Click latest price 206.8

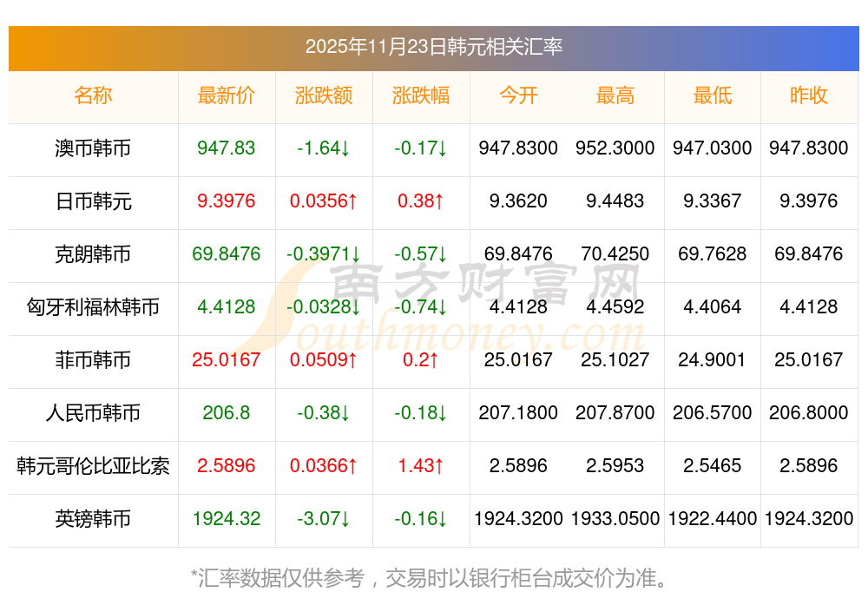(227, 413)
